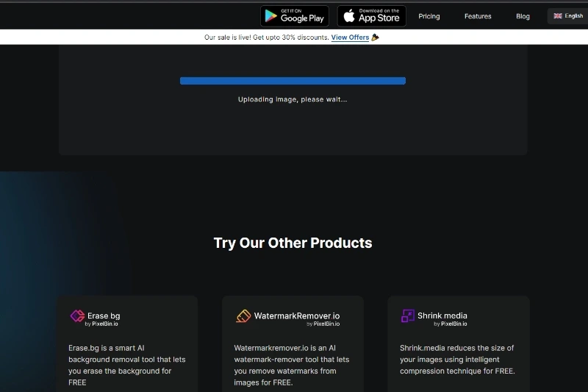This screenshot has width=588, height=392.
Task: Open the Shrink.media product title
Action: click(x=442, y=316)
